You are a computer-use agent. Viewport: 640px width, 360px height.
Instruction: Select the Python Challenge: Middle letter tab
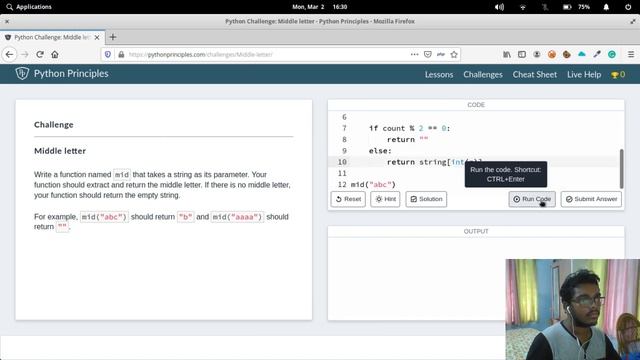(x=52, y=37)
